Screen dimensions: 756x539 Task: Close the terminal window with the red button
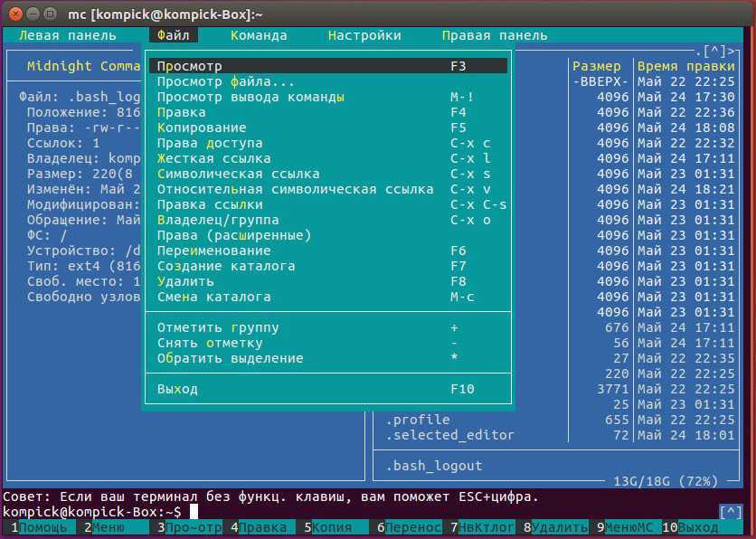click(13, 12)
